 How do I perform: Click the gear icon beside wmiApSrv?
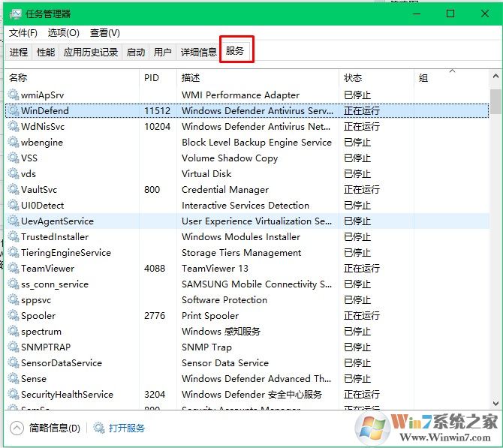point(14,95)
